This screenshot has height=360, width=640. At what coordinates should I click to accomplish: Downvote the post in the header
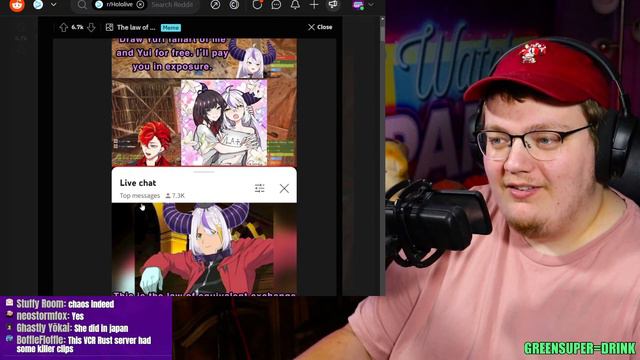91,27
